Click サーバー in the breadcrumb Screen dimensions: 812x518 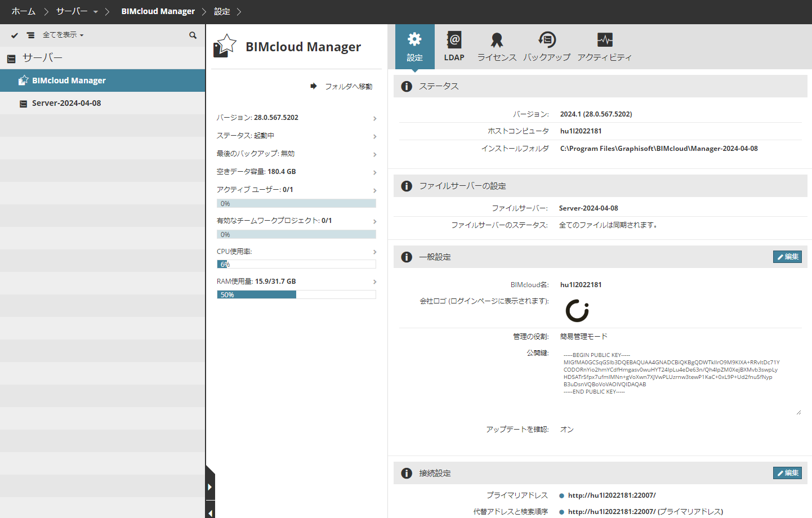[72, 11]
